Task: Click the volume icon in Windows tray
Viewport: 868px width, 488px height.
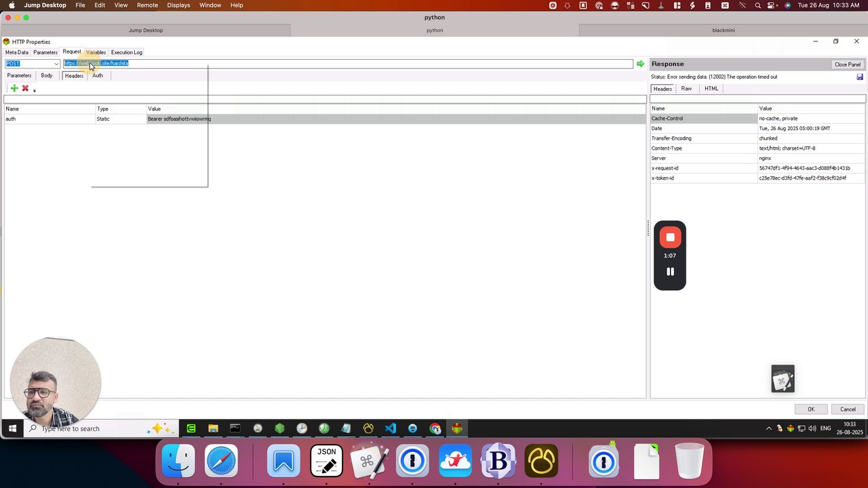Action: 812,428
